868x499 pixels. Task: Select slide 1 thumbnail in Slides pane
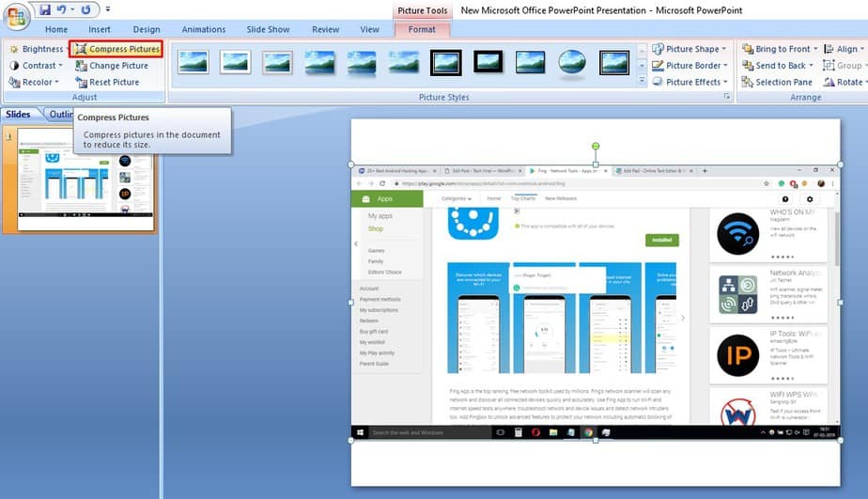coord(85,179)
